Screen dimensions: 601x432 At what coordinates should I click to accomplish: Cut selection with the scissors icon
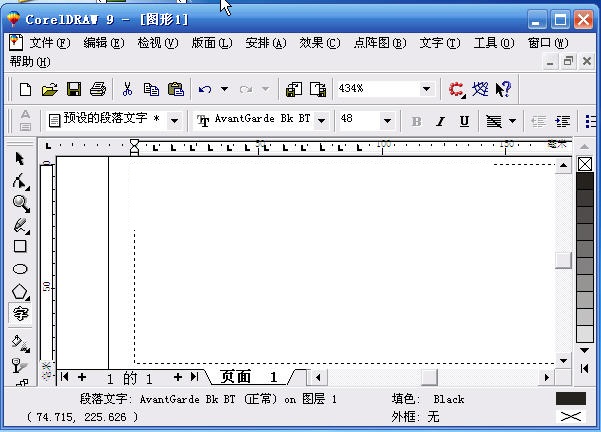[127, 89]
